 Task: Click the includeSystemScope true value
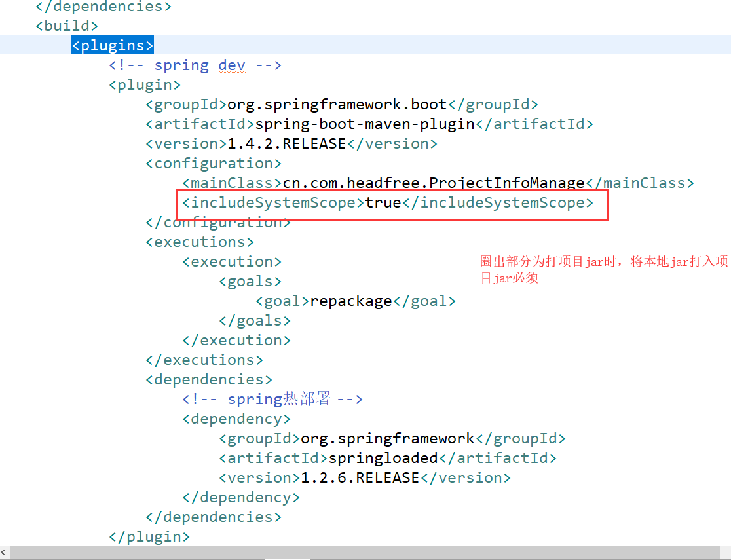383,203
